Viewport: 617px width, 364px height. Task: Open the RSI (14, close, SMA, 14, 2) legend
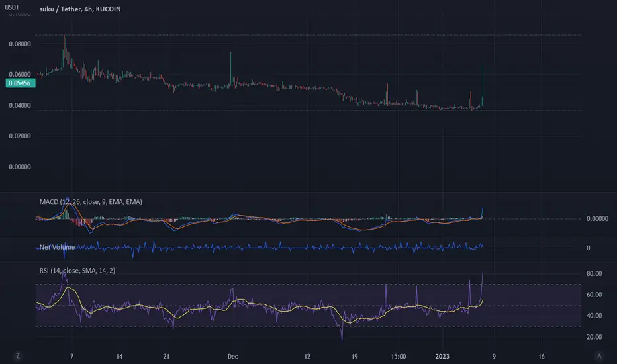click(x=77, y=270)
